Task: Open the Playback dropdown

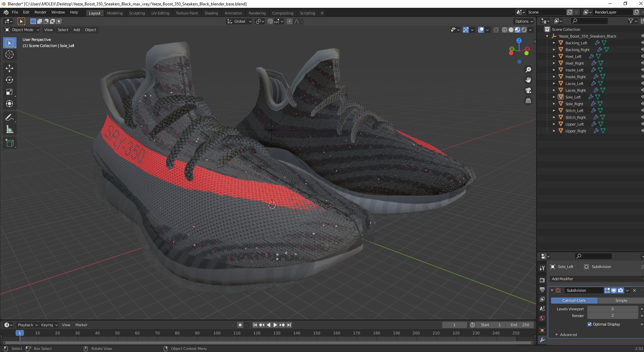Action: [x=27, y=325]
